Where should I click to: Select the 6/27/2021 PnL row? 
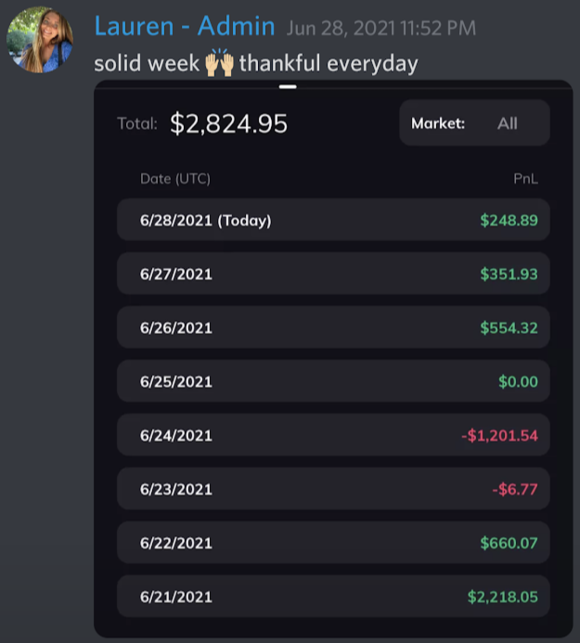point(333,274)
